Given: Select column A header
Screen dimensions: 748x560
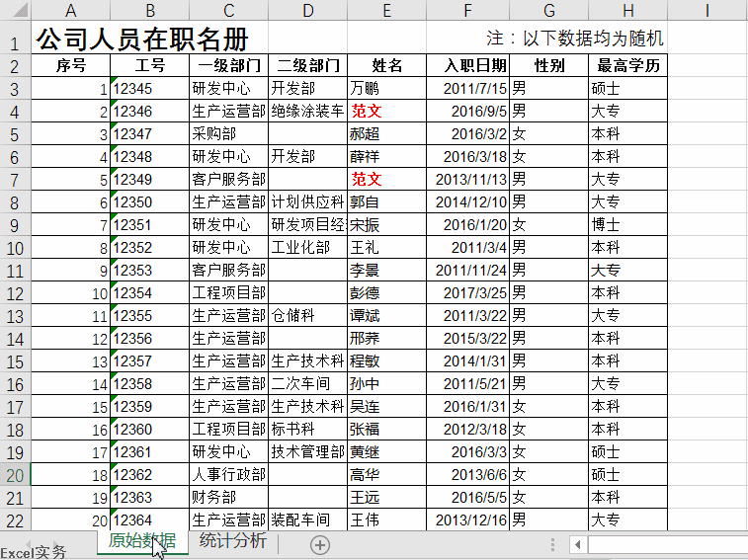Looking at the screenshot, I should pos(70,10).
